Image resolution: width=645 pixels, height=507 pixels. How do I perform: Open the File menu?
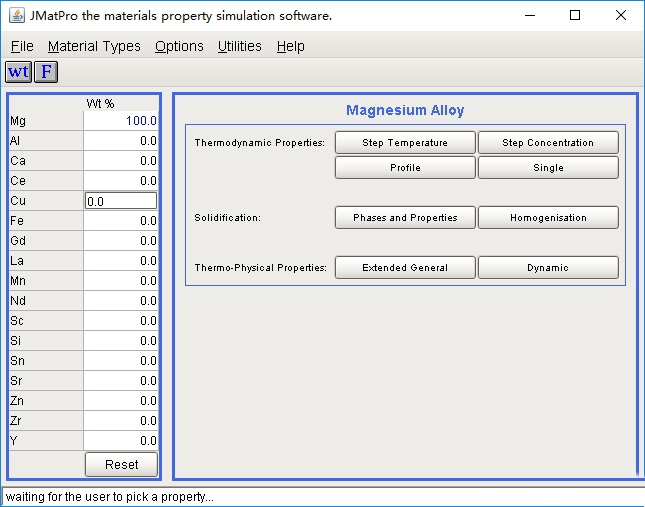(x=22, y=46)
